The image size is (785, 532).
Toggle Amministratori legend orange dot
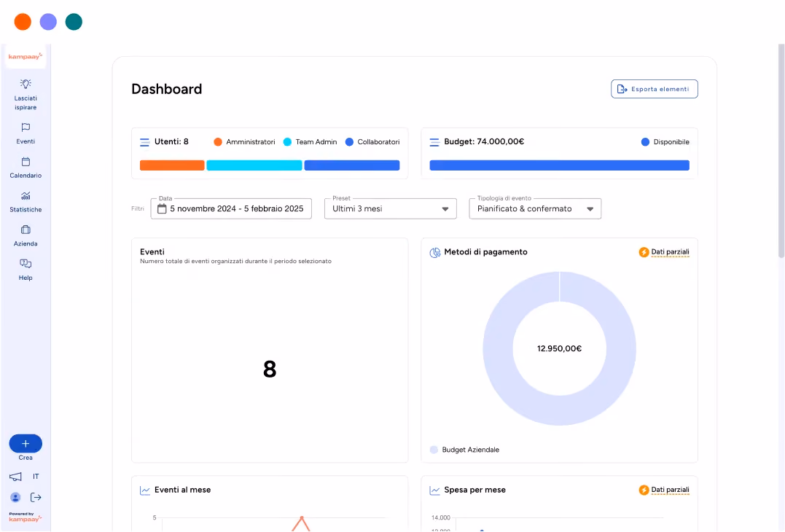pyautogui.click(x=218, y=142)
